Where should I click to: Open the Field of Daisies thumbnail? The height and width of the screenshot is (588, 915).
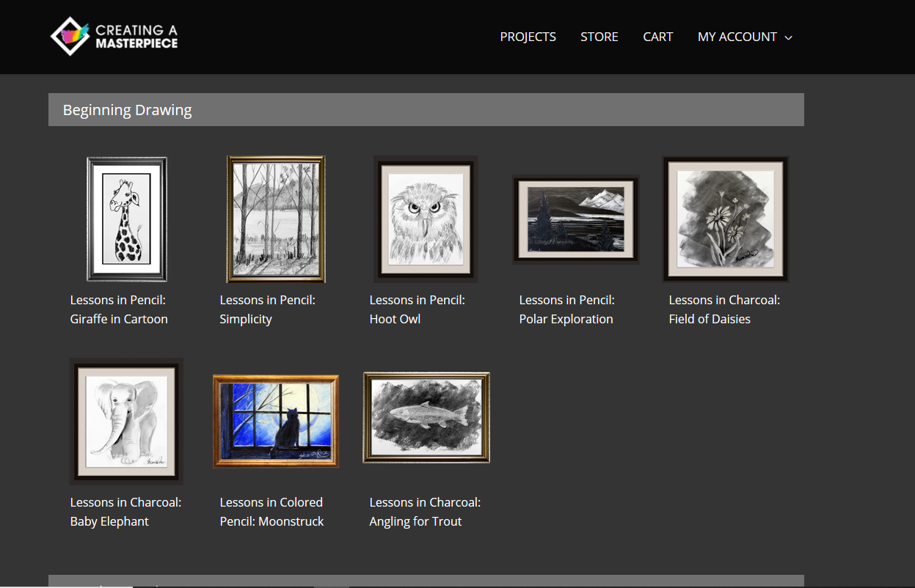[726, 218]
